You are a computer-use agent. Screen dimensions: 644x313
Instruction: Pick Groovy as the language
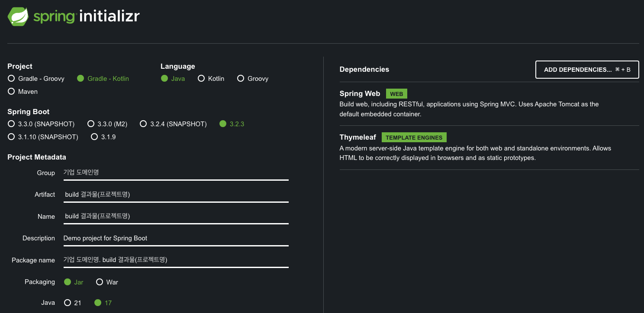pyautogui.click(x=253, y=79)
